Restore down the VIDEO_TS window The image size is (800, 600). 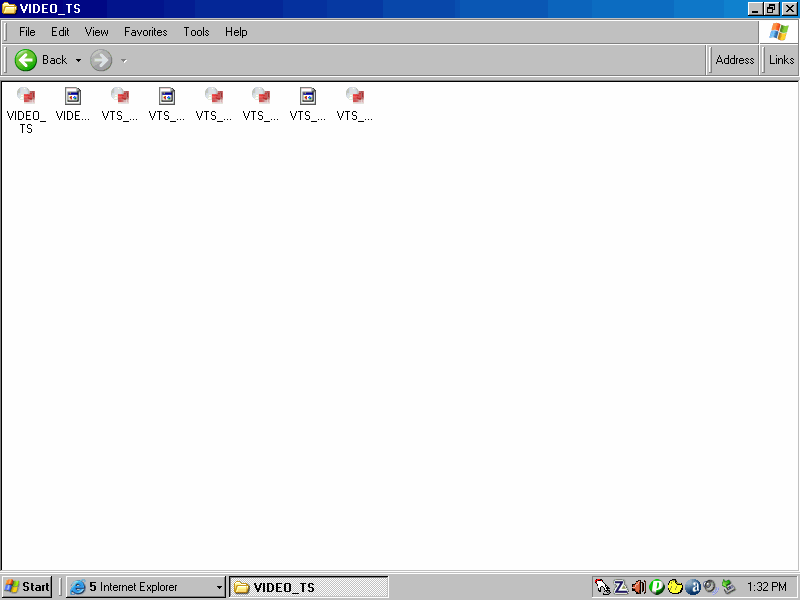pos(771,9)
